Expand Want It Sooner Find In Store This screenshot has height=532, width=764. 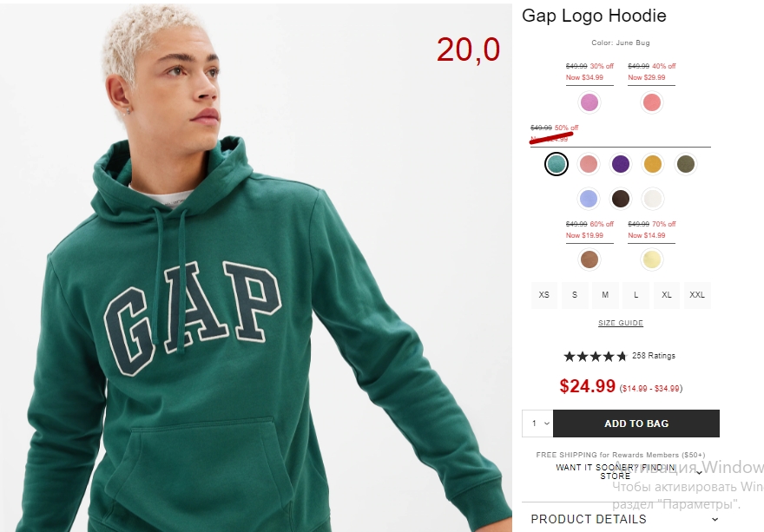(x=620, y=471)
